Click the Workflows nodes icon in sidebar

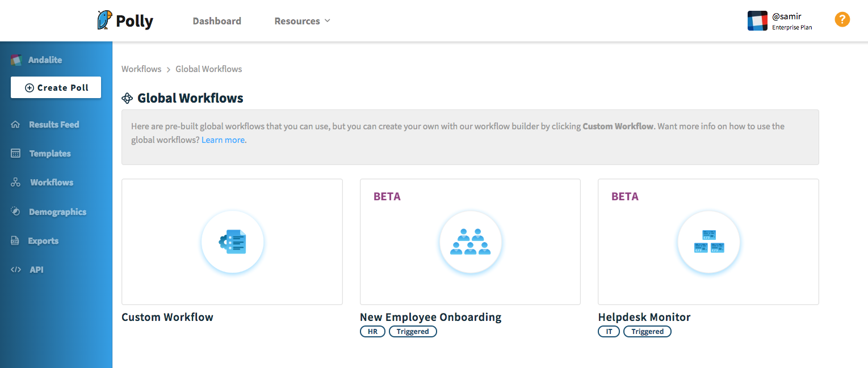(15, 183)
